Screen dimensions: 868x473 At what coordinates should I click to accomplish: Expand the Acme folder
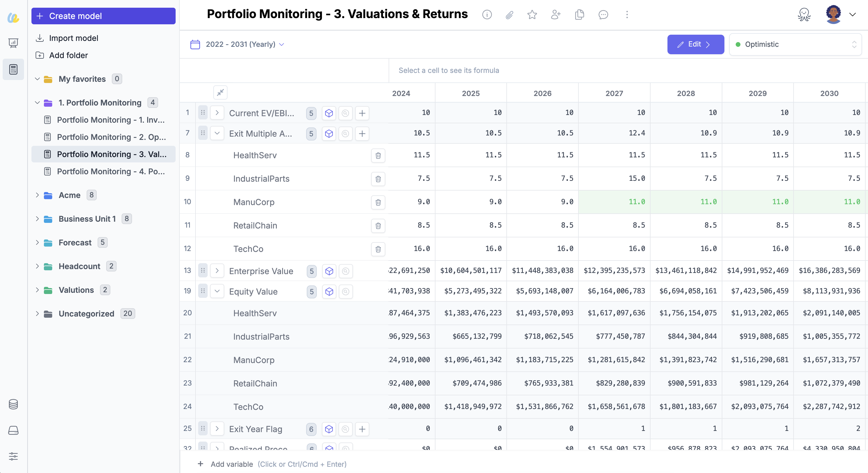coord(37,195)
